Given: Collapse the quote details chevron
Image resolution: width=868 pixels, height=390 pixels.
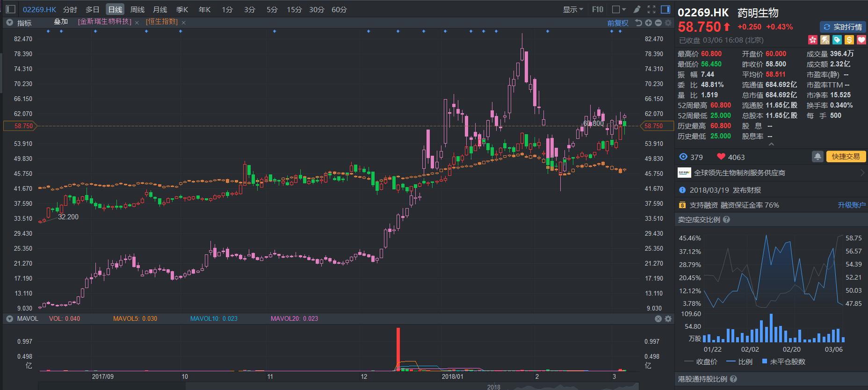Looking at the screenshot, I should click(x=771, y=144).
